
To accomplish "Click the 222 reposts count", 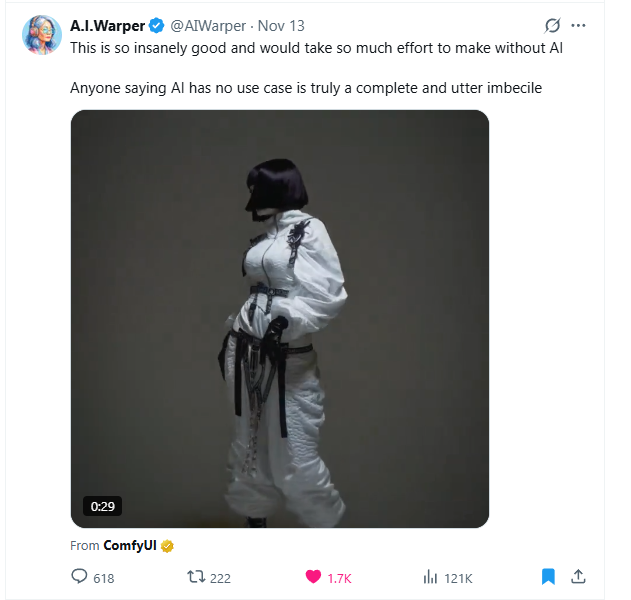I will (x=220, y=578).
